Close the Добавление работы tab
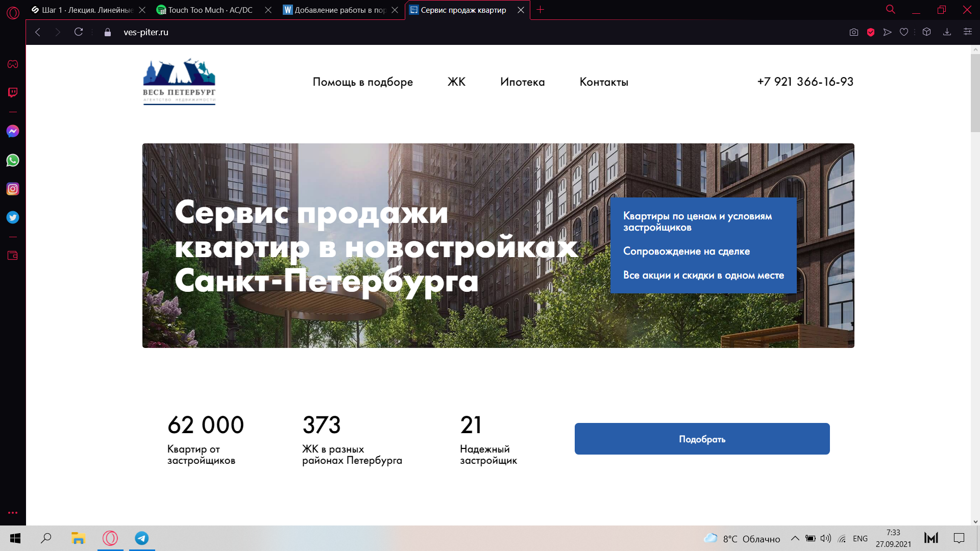 395,10
